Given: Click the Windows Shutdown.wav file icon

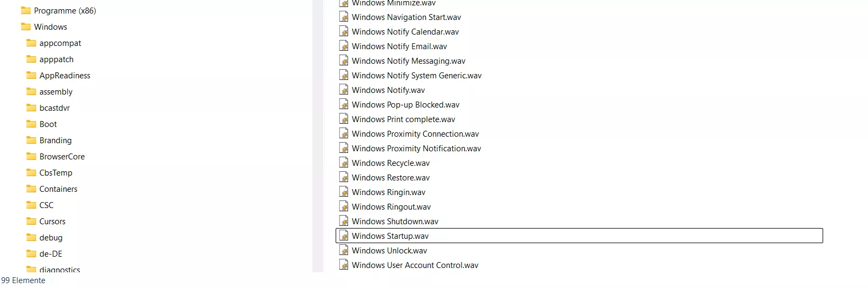Looking at the screenshot, I should click(344, 221).
